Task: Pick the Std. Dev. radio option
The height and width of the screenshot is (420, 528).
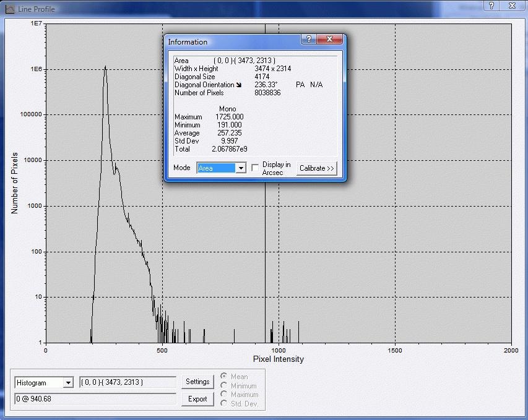Action: pyautogui.click(x=224, y=404)
